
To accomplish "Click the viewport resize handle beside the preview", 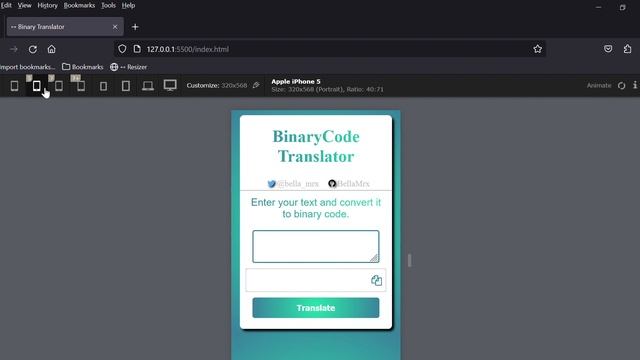I will [x=409, y=260].
